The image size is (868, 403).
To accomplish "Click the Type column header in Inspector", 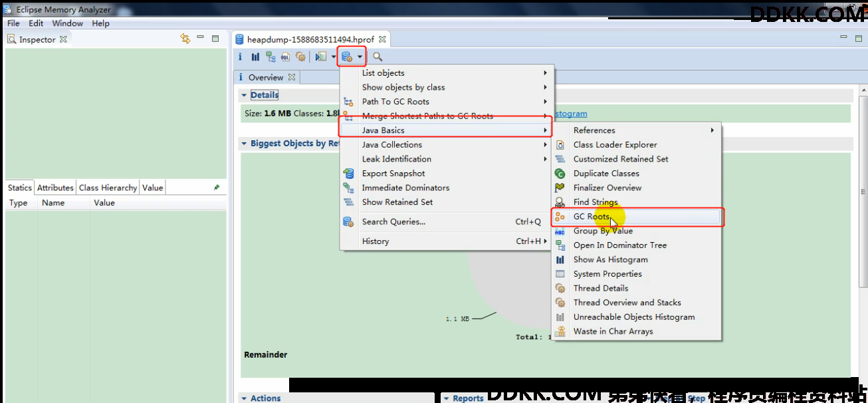I will pos(21,203).
